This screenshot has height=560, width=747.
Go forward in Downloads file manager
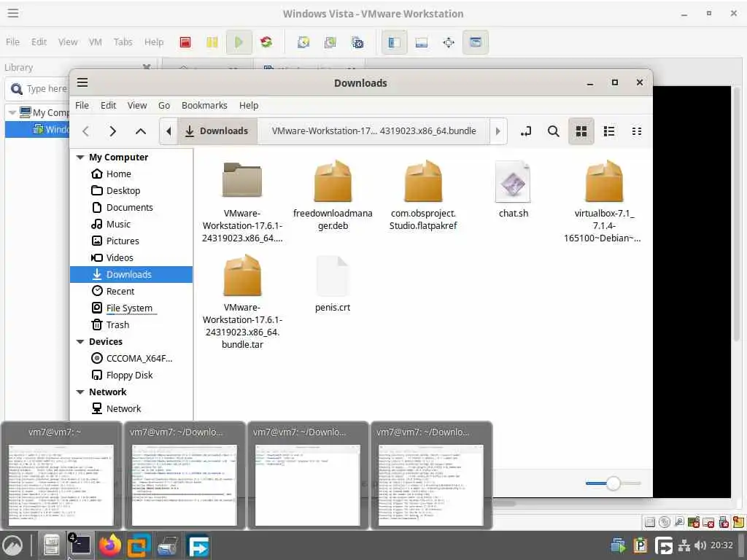pyautogui.click(x=112, y=131)
